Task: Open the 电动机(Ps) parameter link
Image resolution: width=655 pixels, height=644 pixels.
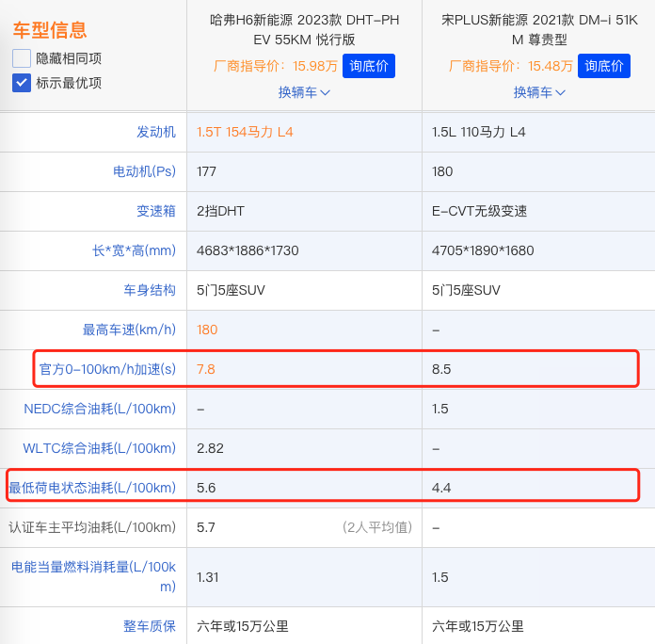Action: tap(144, 171)
